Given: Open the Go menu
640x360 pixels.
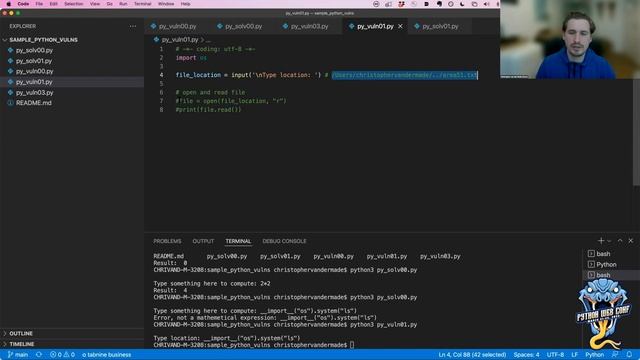Looking at the screenshot, I should [x=109, y=4].
